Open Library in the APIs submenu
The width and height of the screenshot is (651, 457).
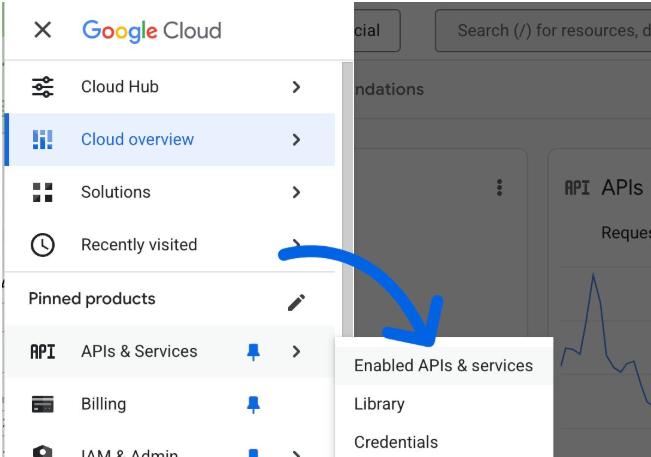coord(379,404)
